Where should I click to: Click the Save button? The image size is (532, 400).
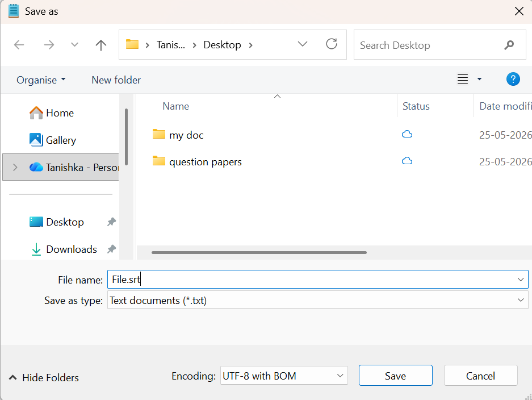[396, 376]
